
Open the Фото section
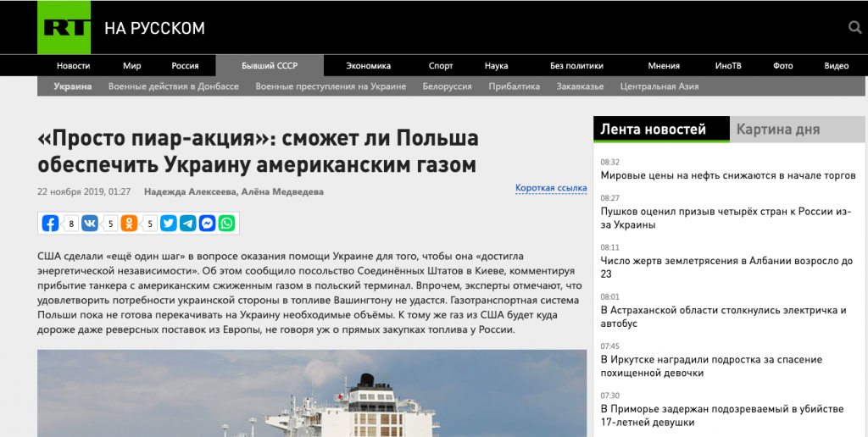tap(782, 66)
